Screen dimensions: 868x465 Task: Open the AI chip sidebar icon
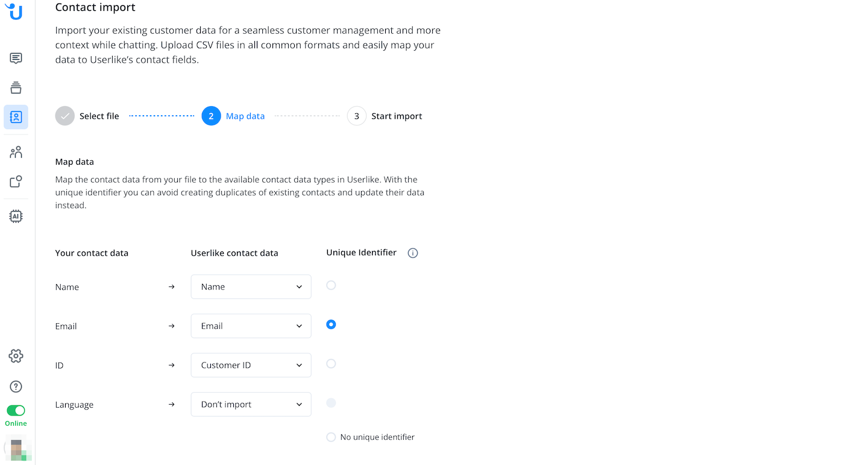coord(16,217)
